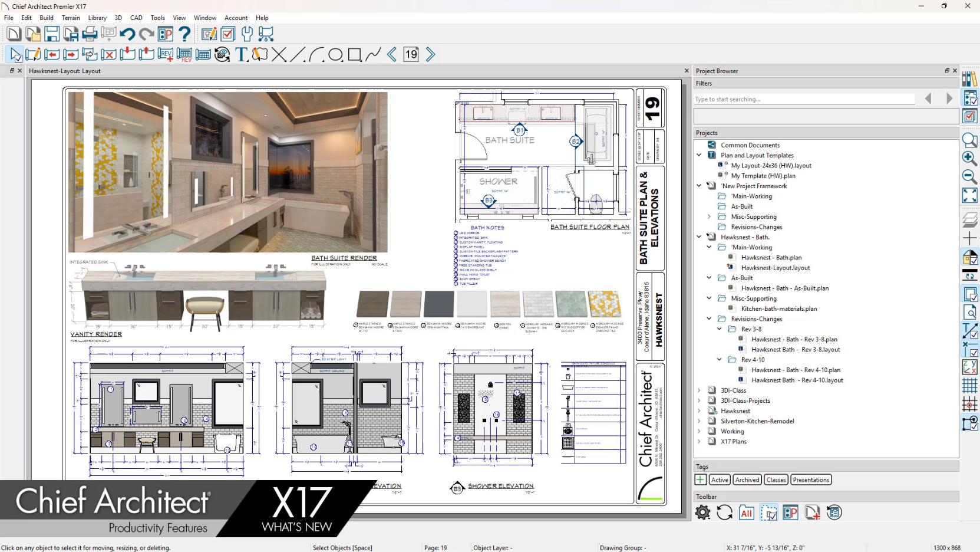Viewport: 980px width, 552px height.
Task: Click the add tag plus button
Action: coord(701,480)
